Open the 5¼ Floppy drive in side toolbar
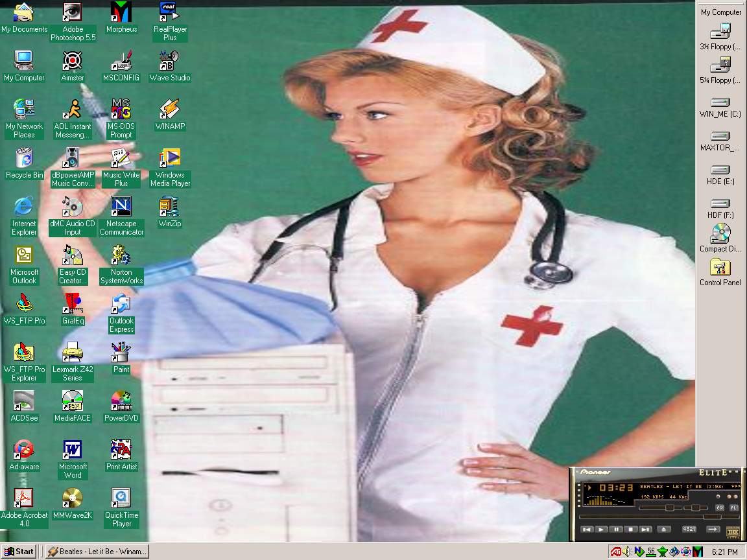Viewport: 747px width, 560px height. pos(720,71)
